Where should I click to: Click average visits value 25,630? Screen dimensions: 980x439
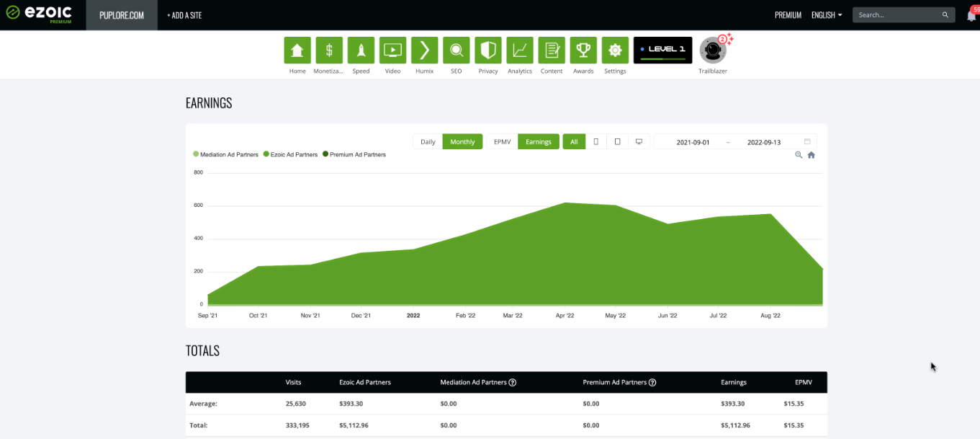tap(296, 404)
